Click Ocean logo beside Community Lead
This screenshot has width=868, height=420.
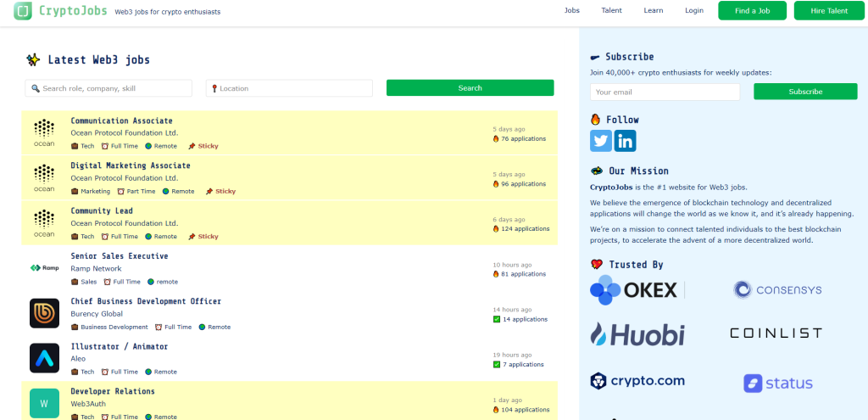click(x=44, y=223)
